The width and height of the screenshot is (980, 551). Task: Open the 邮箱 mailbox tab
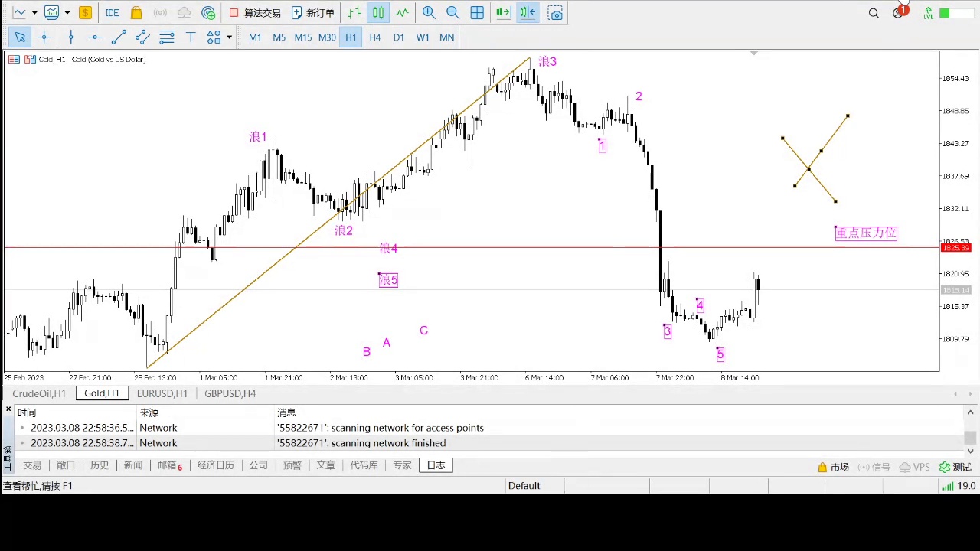click(x=170, y=465)
